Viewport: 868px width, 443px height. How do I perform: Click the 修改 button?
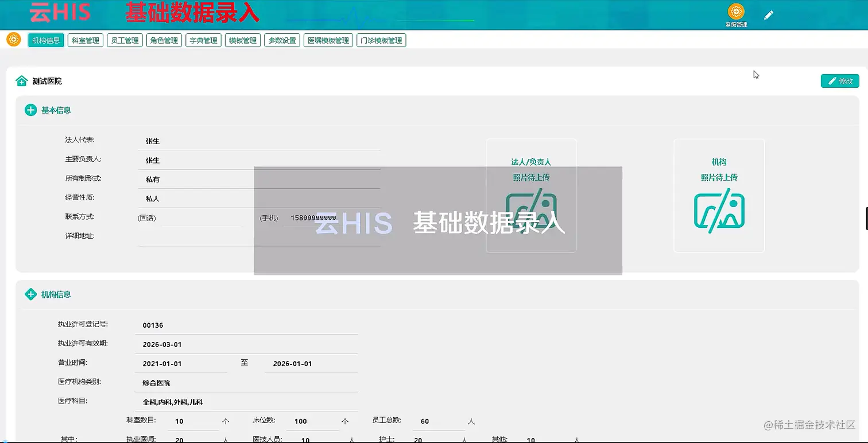[x=840, y=81]
